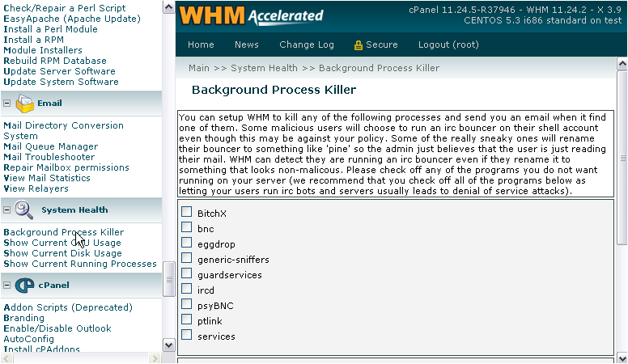Image resolution: width=628 pixels, height=364 pixels.
Task: Open the Install a RPM link
Action: [34, 40]
